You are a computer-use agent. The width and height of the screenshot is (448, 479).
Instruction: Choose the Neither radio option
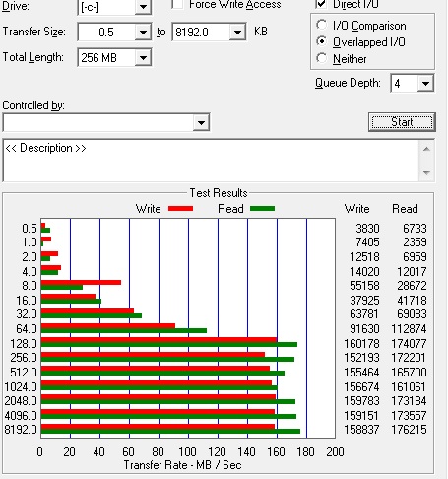click(321, 58)
